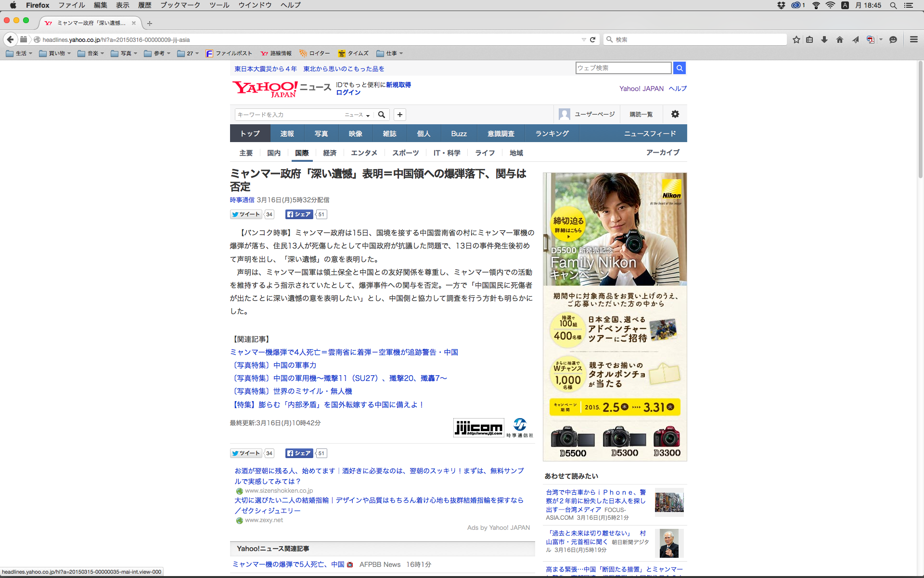Image resolution: width=924 pixels, height=578 pixels.
Task: Select the ランキング navigation tab
Action: tap(552, 133)
